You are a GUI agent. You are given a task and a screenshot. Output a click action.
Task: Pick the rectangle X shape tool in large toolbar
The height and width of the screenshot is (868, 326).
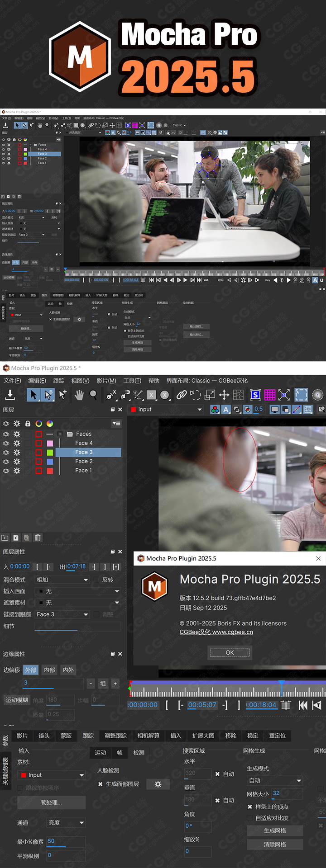point(152,395)
